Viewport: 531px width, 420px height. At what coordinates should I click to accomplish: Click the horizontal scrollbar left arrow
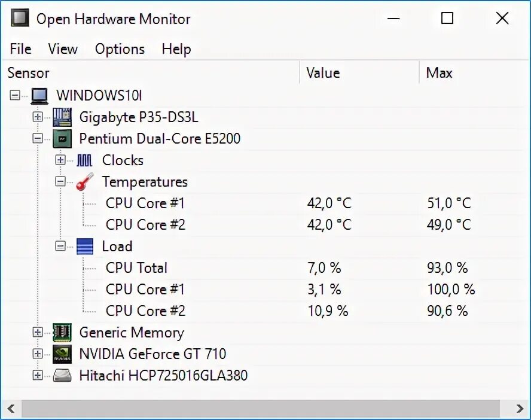click(11, 409)
